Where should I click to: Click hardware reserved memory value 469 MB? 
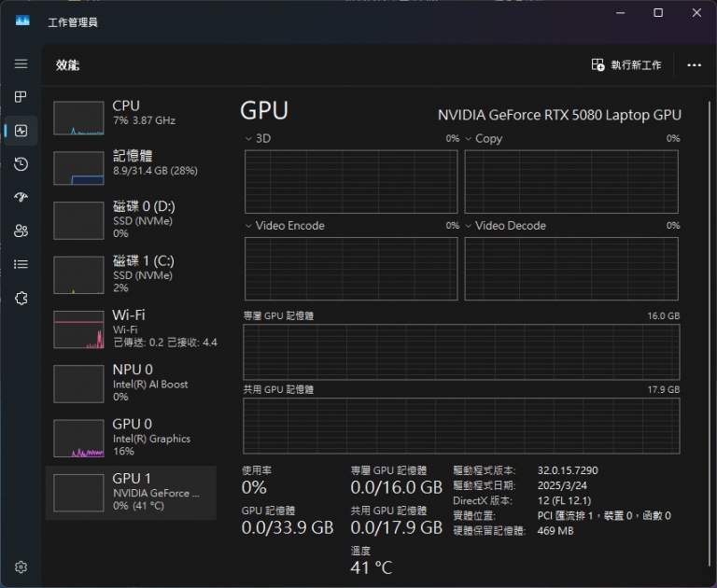(x=555, y=531)
